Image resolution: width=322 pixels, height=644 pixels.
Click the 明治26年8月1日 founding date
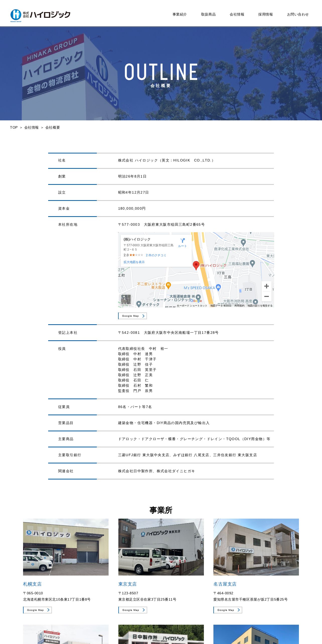(x=132, y=176)
